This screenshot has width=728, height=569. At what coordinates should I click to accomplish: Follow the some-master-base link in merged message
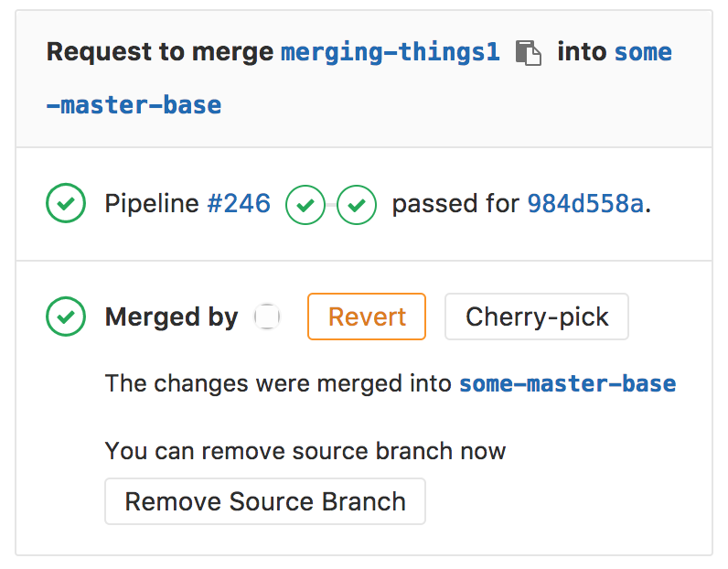[567, 383]
